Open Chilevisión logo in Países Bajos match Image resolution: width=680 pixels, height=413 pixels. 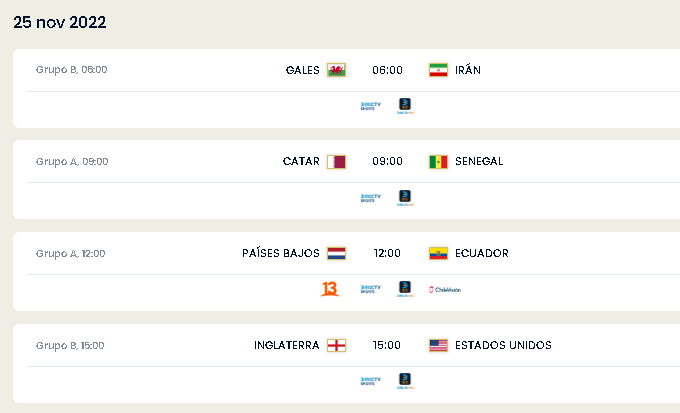445,289
